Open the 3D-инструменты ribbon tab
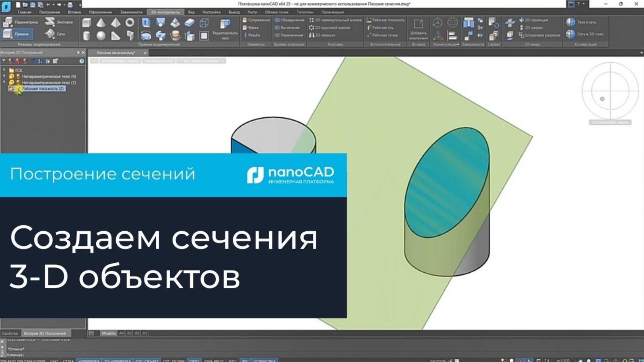This screenshot has width=644, height=362. [166, 12]
